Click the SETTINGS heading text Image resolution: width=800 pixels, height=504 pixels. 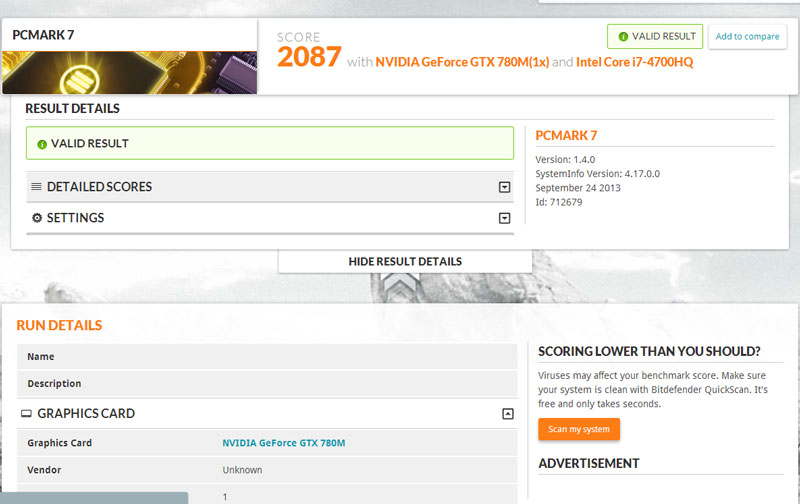(x=75, y=218)
